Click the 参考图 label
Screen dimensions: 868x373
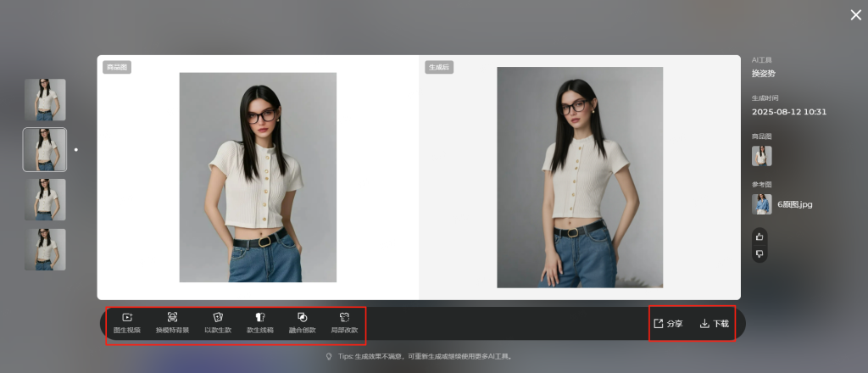[762, 184]
